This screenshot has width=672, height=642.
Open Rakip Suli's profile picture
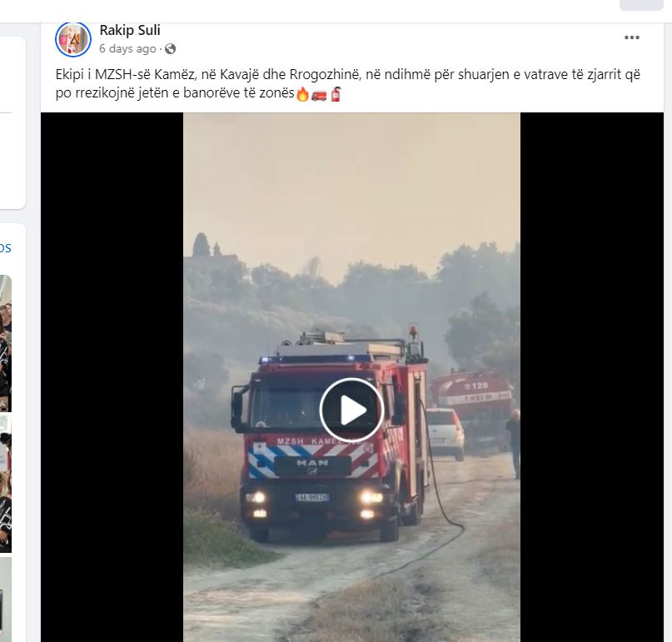click(x=73, y=39)
